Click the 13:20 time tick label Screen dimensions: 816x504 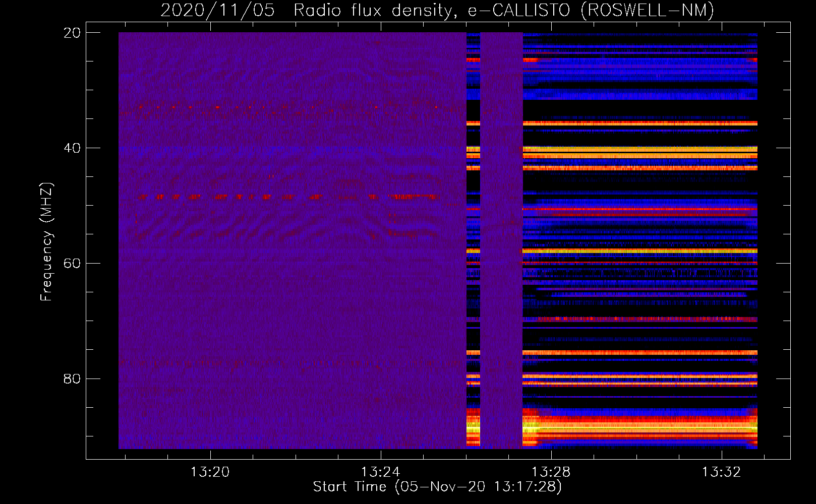210,472
